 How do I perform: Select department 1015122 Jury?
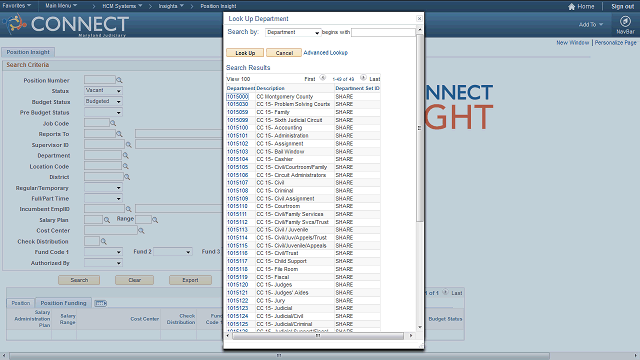[237, 300]
